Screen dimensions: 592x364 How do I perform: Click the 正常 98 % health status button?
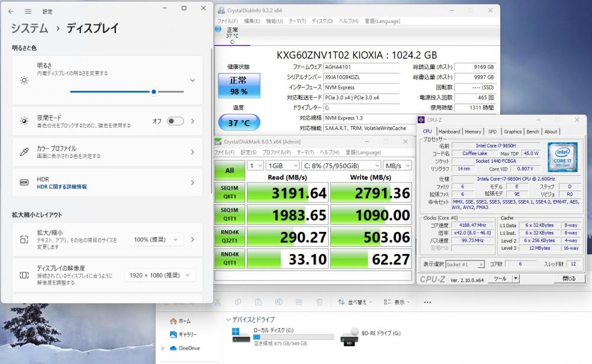[x=239, y=86]
